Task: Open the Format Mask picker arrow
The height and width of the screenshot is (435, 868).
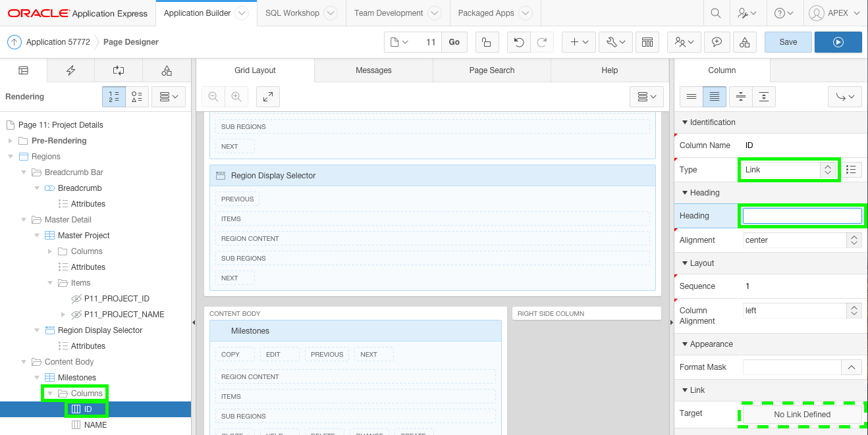Action: click(852, 367)
